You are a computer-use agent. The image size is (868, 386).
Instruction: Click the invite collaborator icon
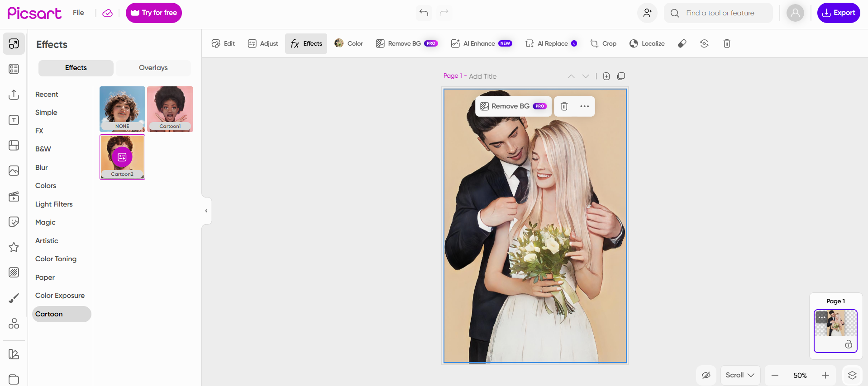pos(647,13)
